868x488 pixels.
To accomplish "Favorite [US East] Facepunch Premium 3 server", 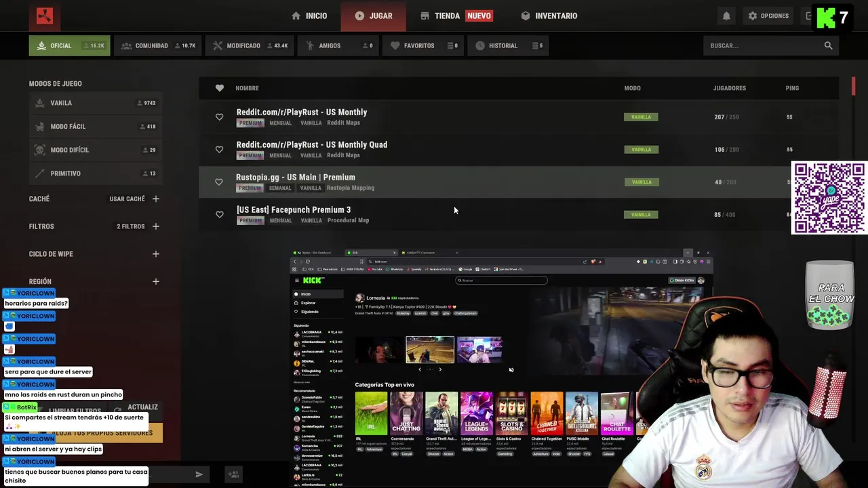I will point(219,215).
